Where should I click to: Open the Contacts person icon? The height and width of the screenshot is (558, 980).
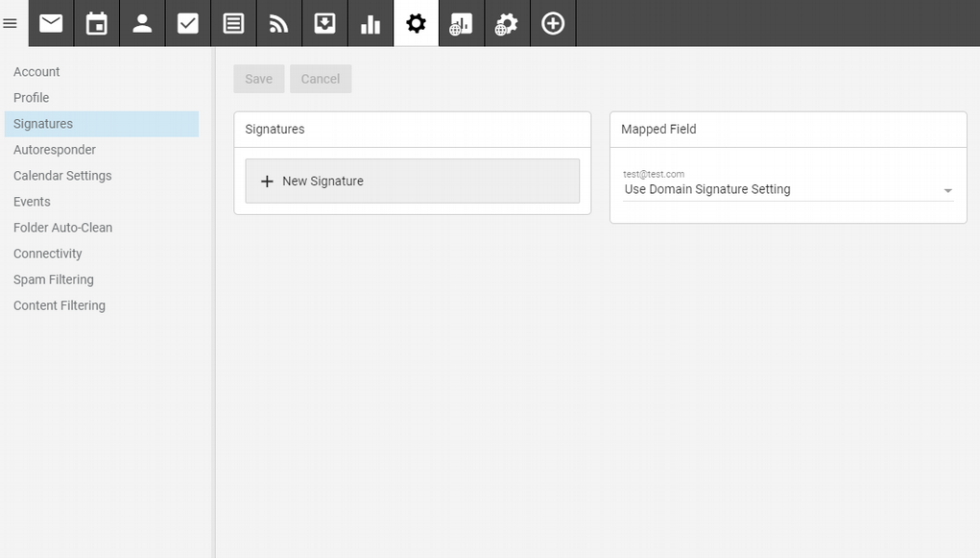click(142, 23)
